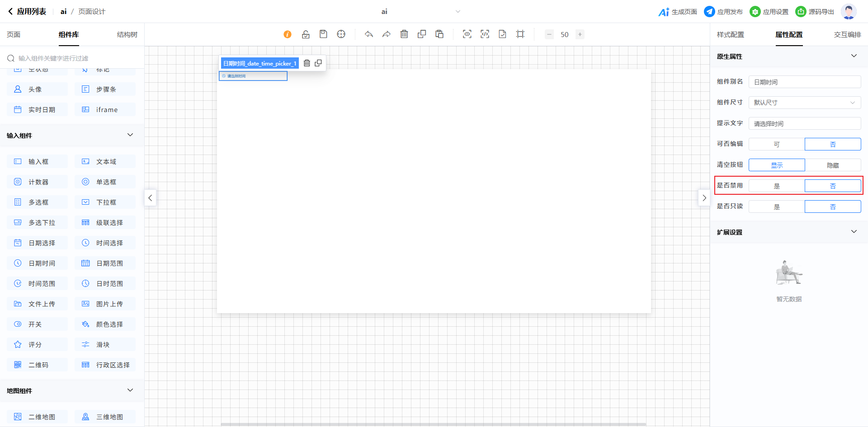This screenshot has width=868, height=427.
Task: Click the trash delete icon in toolbar
Action: 404,34
